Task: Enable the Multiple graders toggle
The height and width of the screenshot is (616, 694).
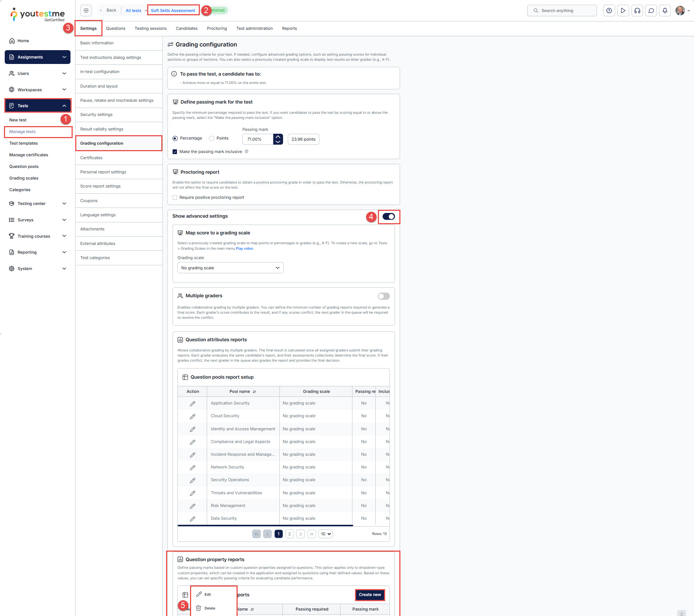Action: [383, 296]
